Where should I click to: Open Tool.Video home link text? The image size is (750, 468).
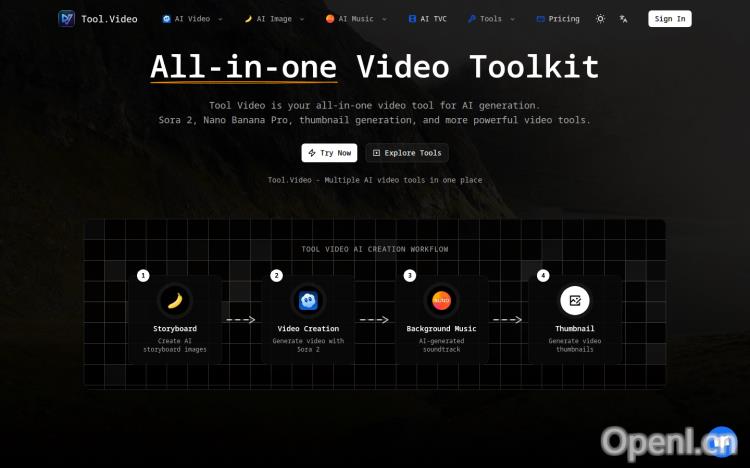tap(109, 19)
